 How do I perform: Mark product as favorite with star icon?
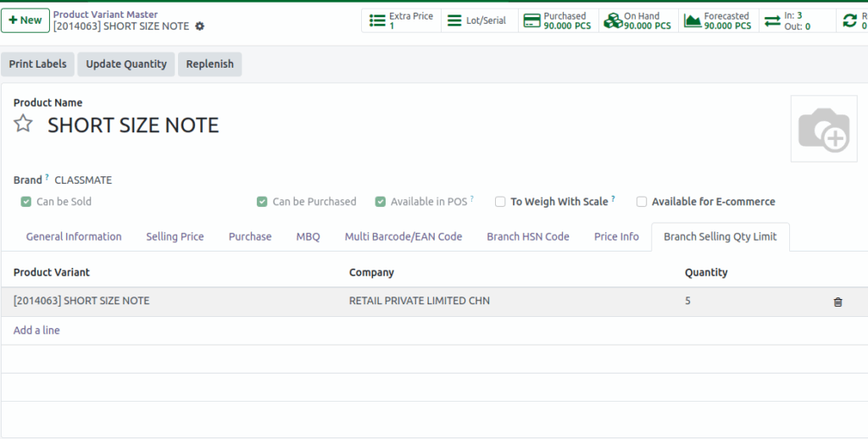click(23, 123)
